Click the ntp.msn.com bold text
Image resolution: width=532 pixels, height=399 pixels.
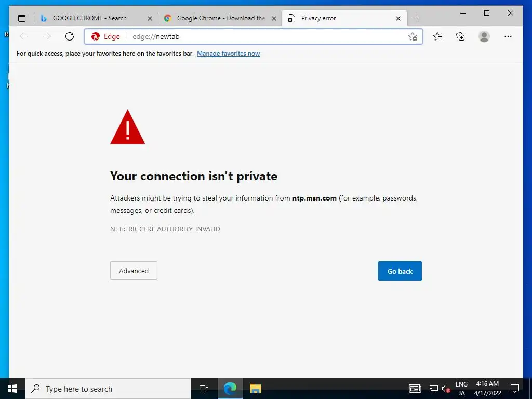(x=314, y=198)
